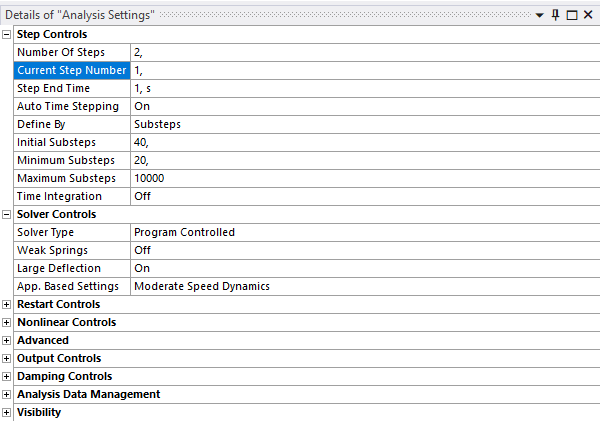This screenshot has width=600, height=421.
Task: Close the Analysis Settings details panel
Action: [x=588, y=16]
